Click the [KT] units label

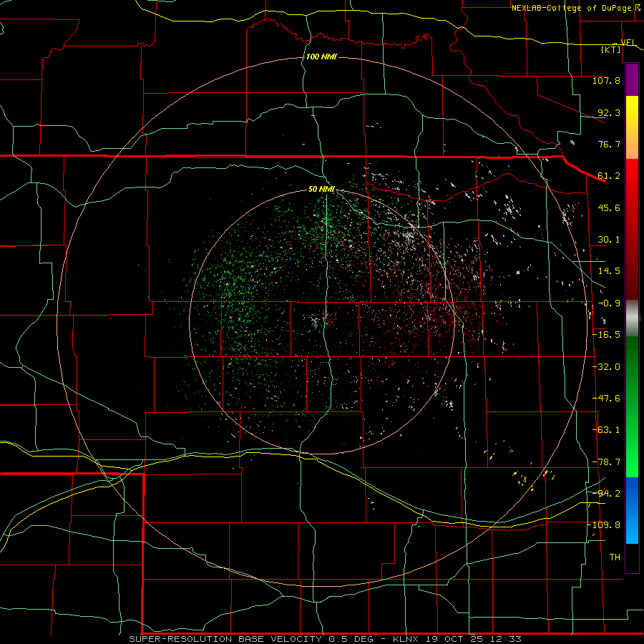(610, 49)
